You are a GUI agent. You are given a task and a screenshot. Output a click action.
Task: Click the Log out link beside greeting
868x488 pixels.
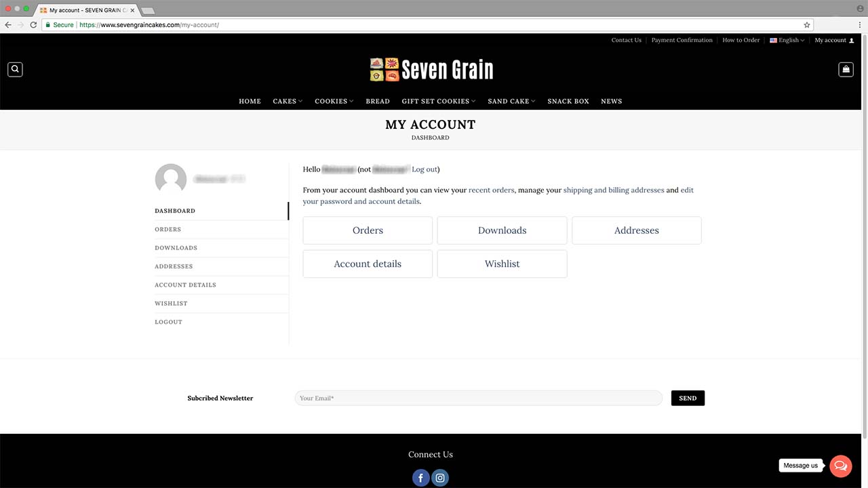pos(425,169)
